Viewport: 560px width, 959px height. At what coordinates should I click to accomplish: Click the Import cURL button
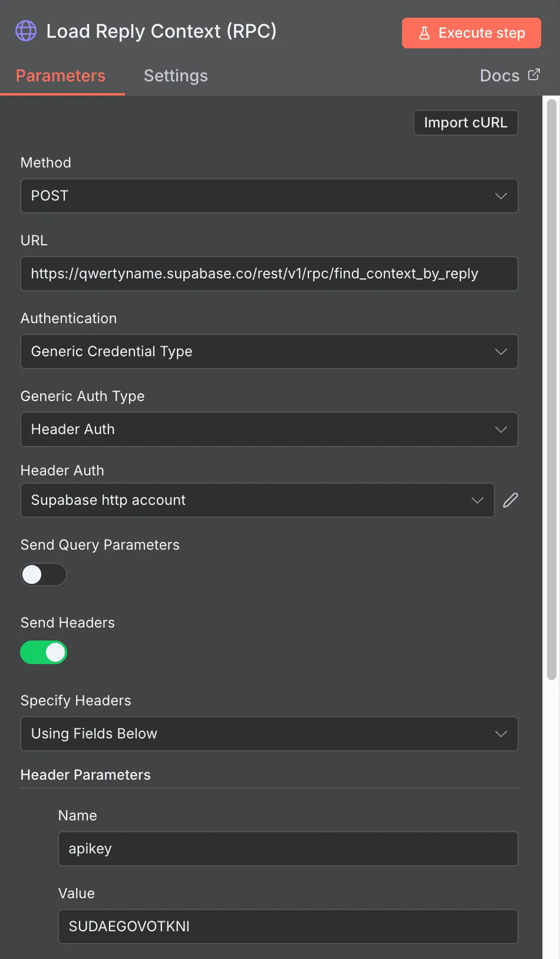[465, 123]
